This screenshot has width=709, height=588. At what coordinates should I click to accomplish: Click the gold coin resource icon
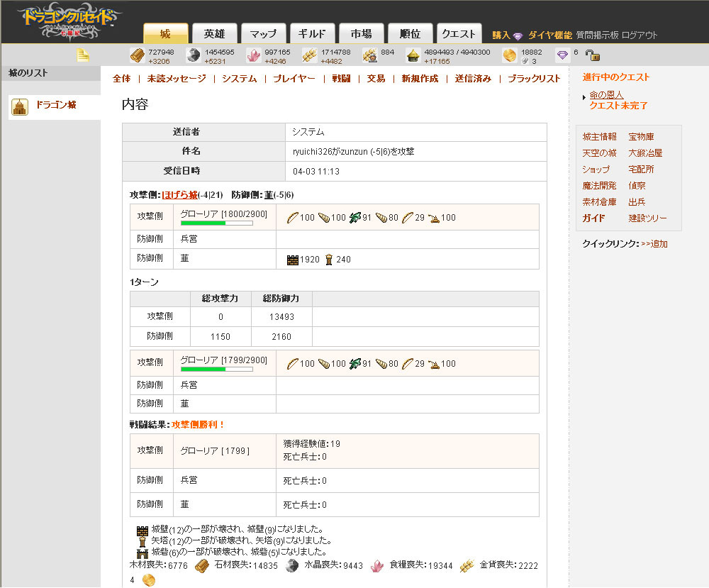(509, 55)
